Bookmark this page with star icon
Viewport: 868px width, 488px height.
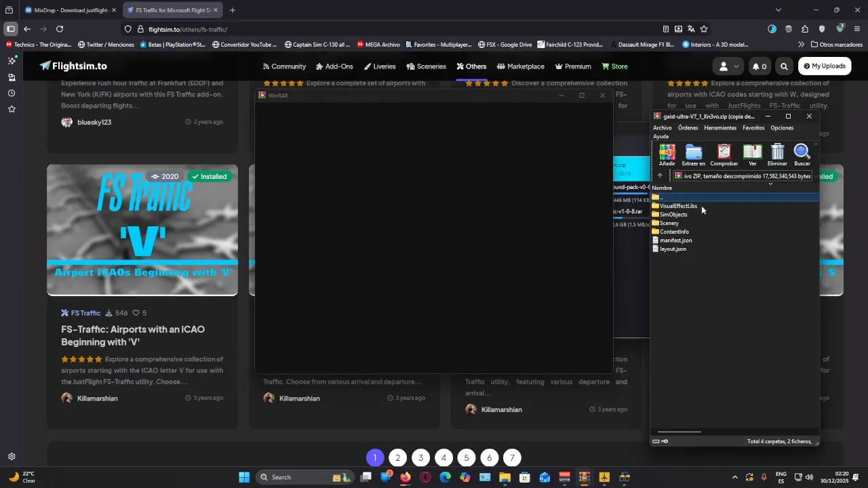tap(704, 29)
